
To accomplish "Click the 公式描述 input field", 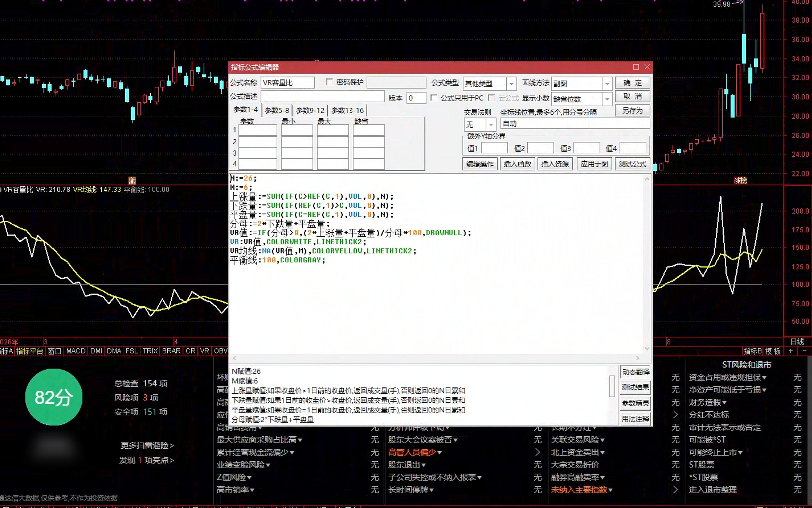I will click(322, 97).
